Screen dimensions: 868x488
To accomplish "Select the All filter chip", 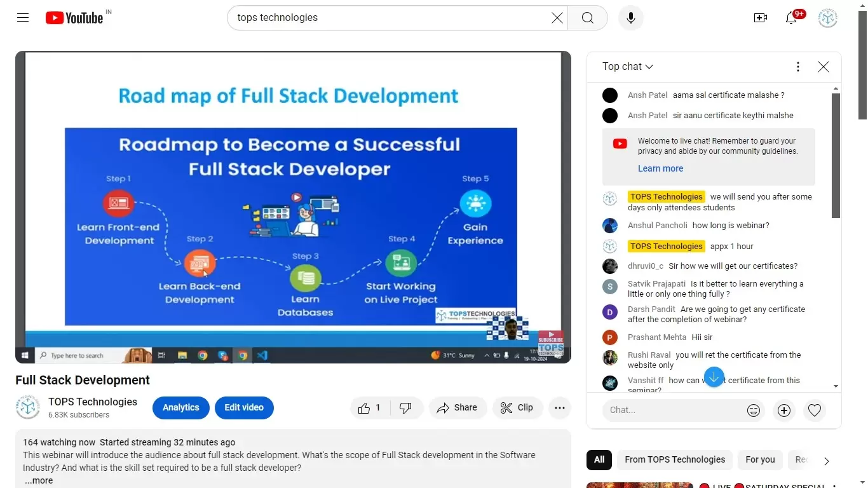I will click(599, 460).
